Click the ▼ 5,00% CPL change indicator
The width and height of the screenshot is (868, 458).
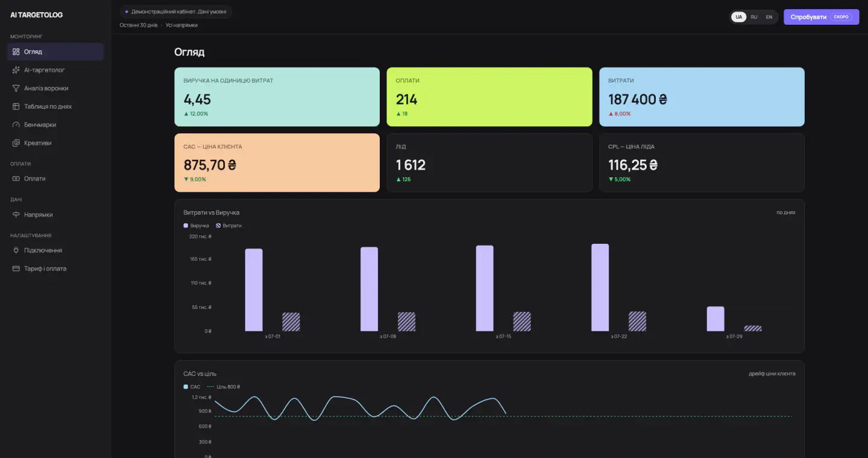[x=620, y=179]
